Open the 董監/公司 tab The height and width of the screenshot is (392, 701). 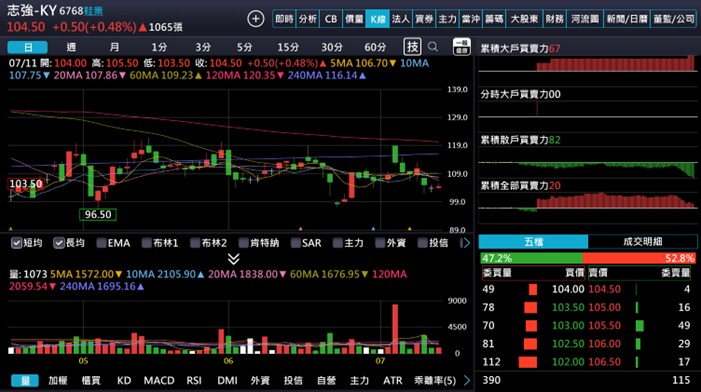[674, 19]
